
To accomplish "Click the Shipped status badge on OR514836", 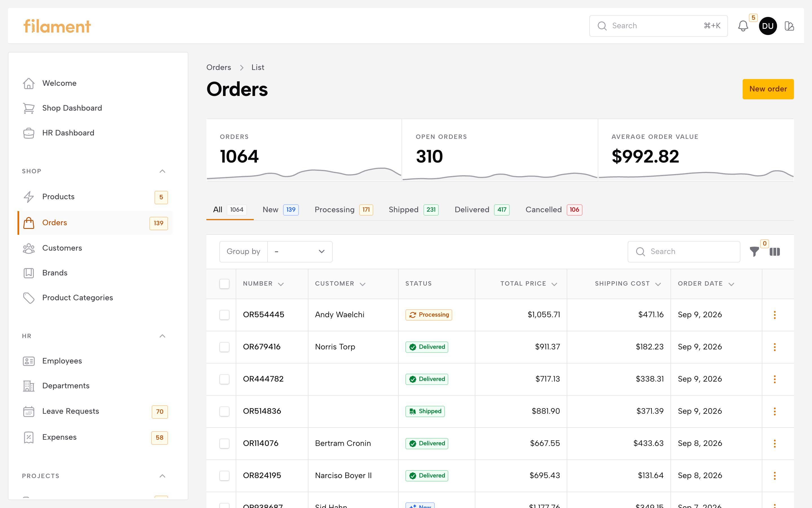I will pyautogui.click(x=425, y=411).
